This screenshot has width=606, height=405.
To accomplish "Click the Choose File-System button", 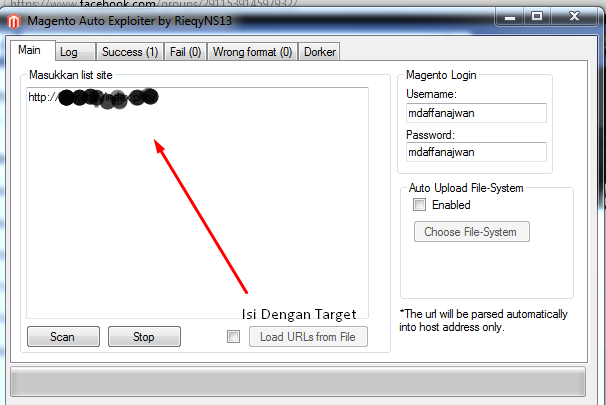I will pyautogui.click(x=472, y=232).
